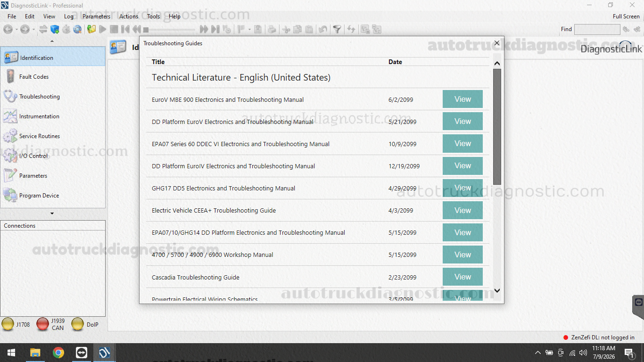The height and width of the screenshot is (362, 644).
Task: Click the sidebar down chevron below Program Device
Action: point(52,214)
